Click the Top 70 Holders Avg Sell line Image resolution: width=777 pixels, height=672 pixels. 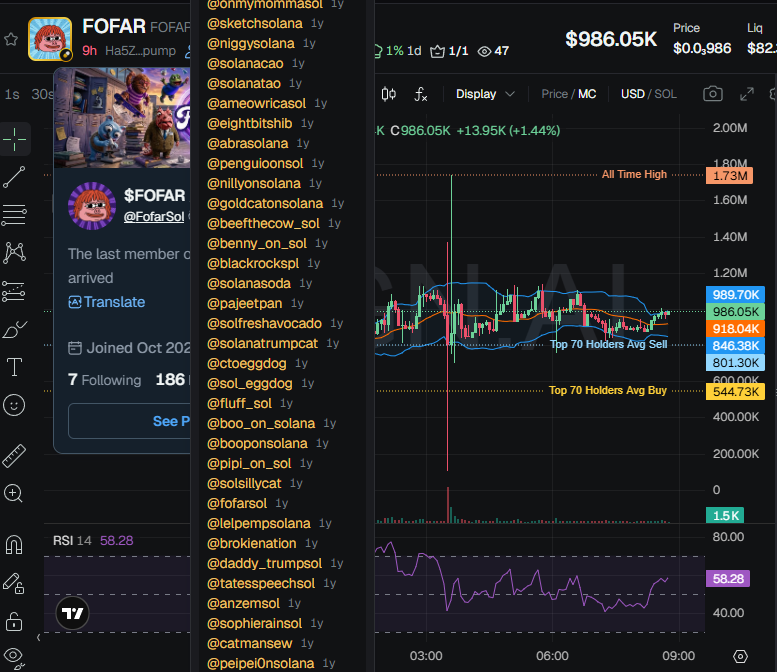[609, 344]
